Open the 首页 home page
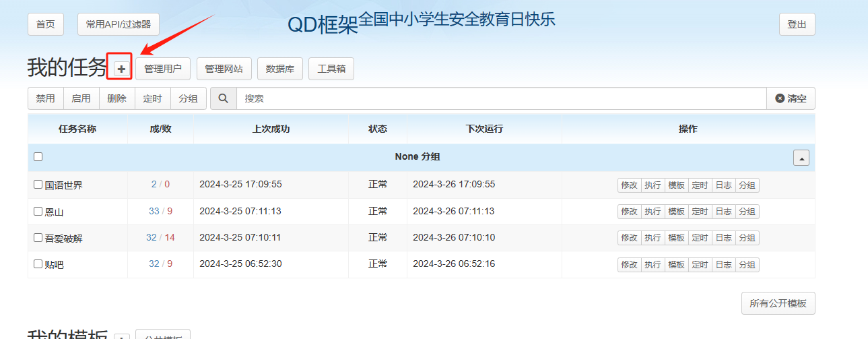Viewport: 868px width, 339px height. pyautogui.click(x=46, y=24)
